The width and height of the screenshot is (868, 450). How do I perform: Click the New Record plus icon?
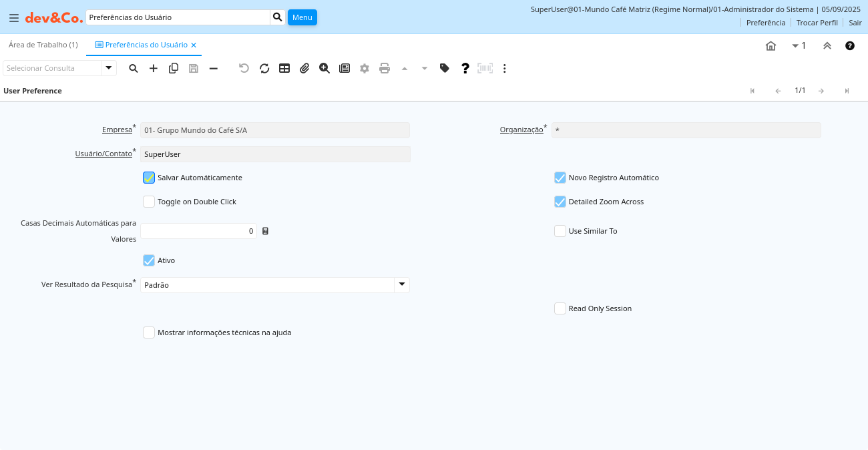tap(154, 68)
